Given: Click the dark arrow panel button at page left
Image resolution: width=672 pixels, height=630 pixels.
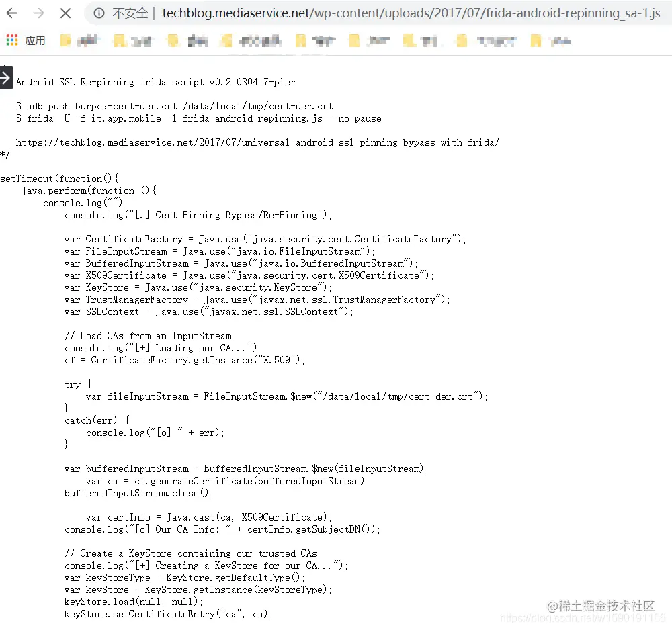Looking at the screenshot, I should pyautogui.click(x=6, y=77).
